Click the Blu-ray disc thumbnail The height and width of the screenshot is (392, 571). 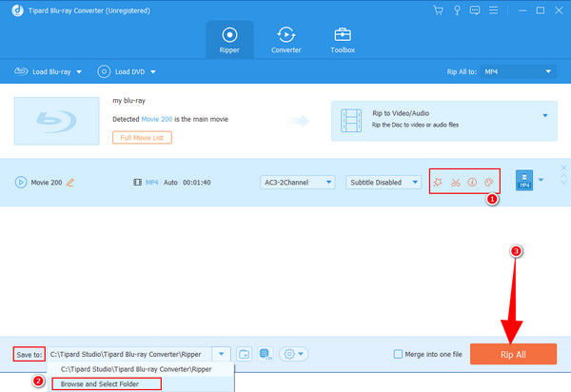(x=56, y=121)
